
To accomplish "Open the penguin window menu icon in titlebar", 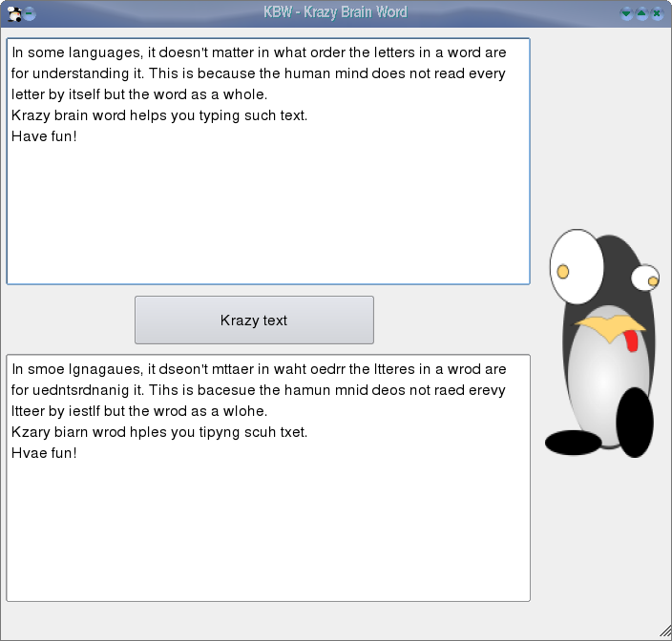I will (14, 14).
